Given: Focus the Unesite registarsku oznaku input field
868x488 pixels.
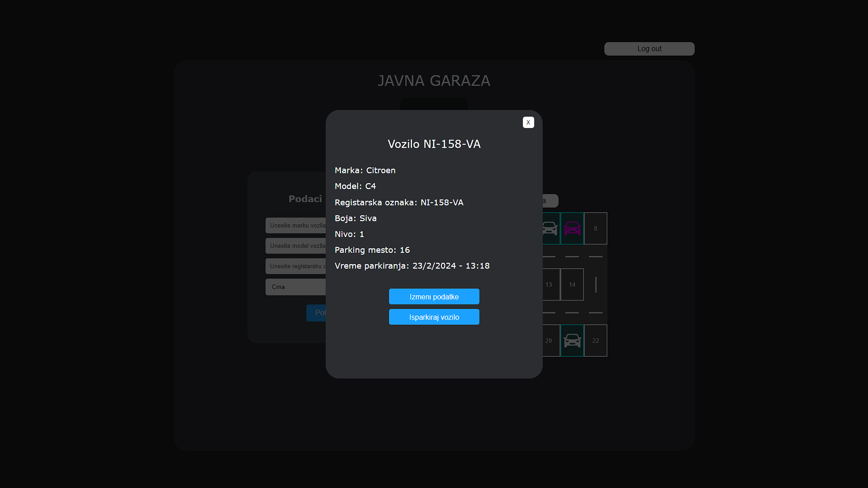Looking at the screenshot, I should coord(296,266).
